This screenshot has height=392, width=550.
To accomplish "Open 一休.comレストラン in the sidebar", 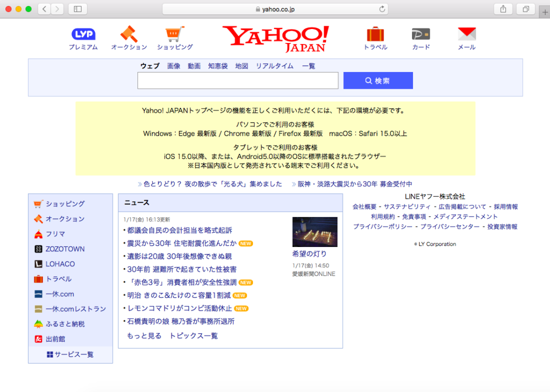I will (x=76, y=309).
